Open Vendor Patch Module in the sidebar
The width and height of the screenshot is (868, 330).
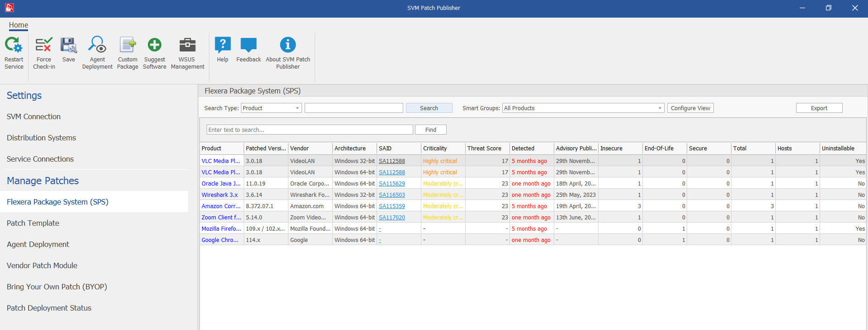[42, 265]
